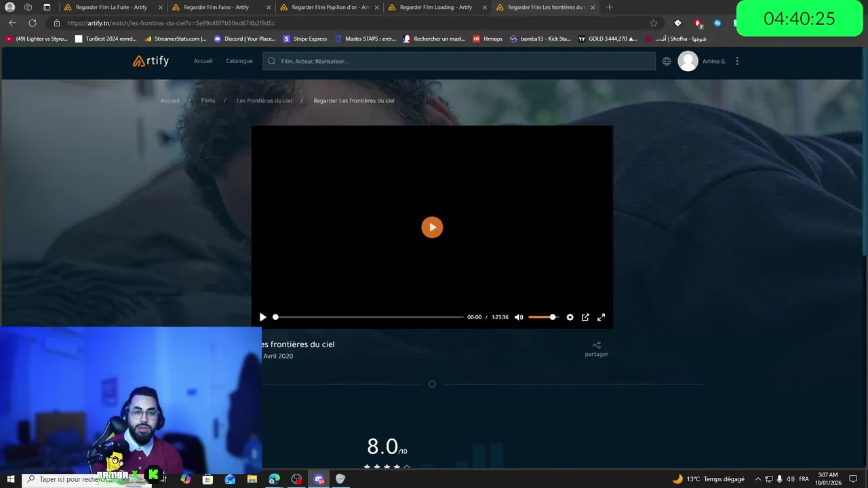Open a new browser tab
This screenshot has width=868, height=488.
pyautogui.click(x=609, y=7)
